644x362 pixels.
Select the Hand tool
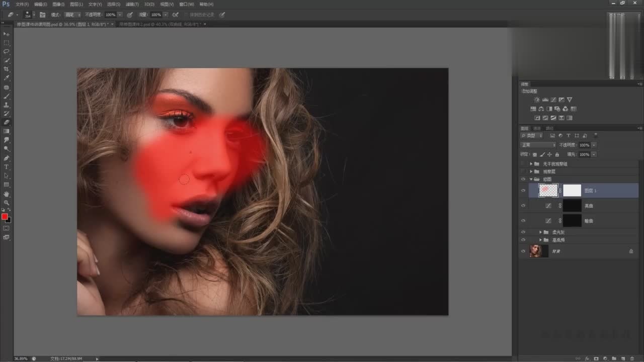point(7,194)
